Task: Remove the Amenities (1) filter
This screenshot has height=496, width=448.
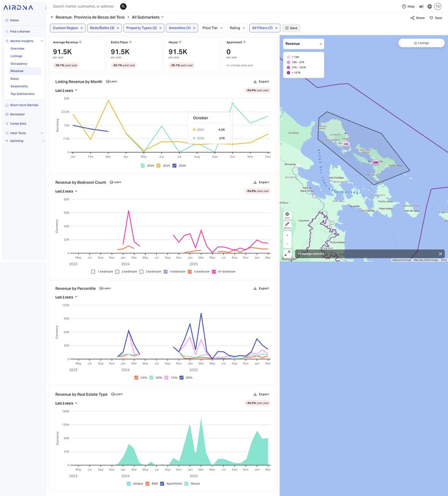Action: click(x=194, y=28)
